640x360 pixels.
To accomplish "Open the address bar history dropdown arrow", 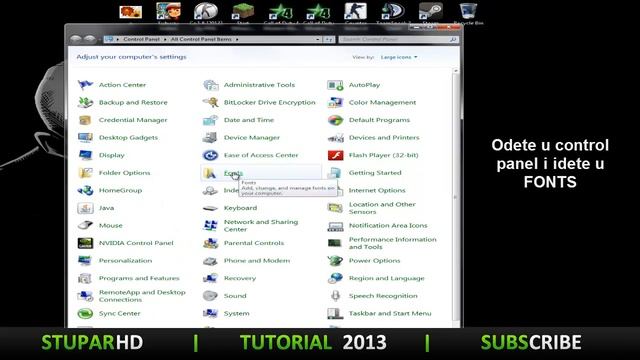I will 318,40.
